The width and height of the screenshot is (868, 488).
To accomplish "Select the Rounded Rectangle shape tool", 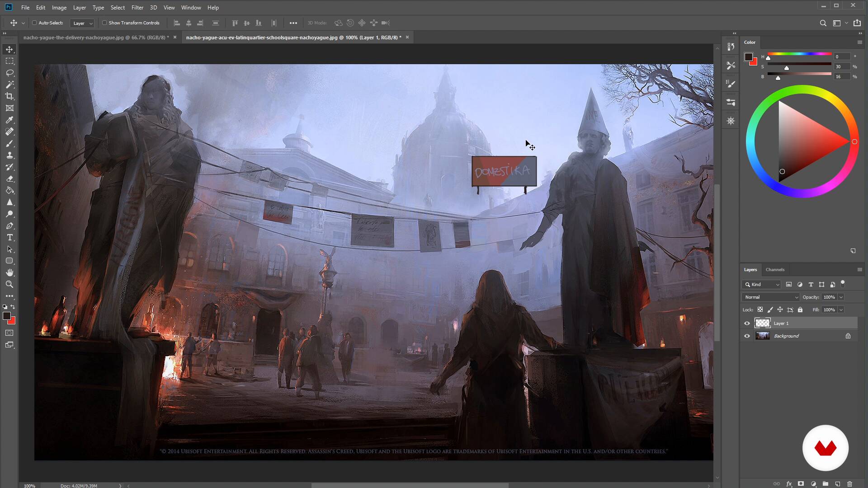I will (x=9, y=261).
